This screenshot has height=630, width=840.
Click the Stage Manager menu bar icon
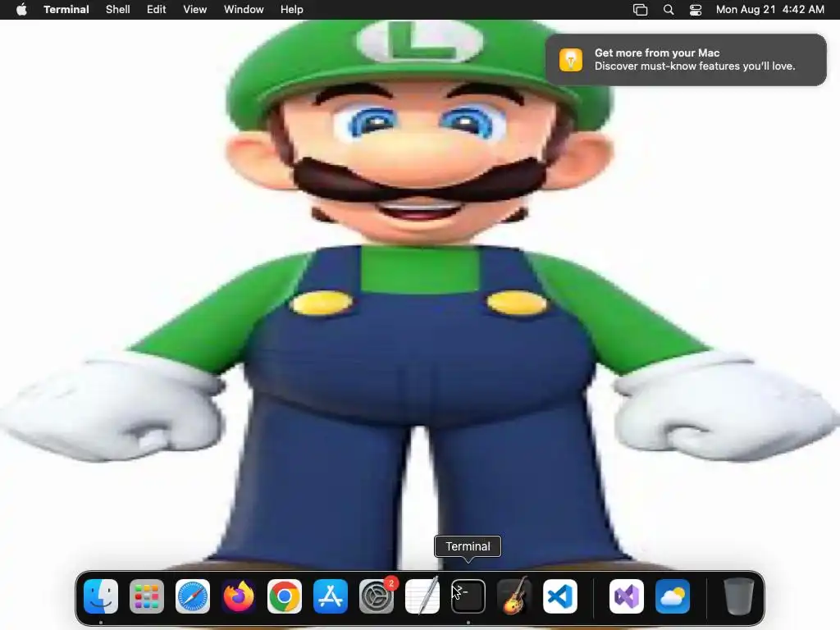(x=640, y=10)
